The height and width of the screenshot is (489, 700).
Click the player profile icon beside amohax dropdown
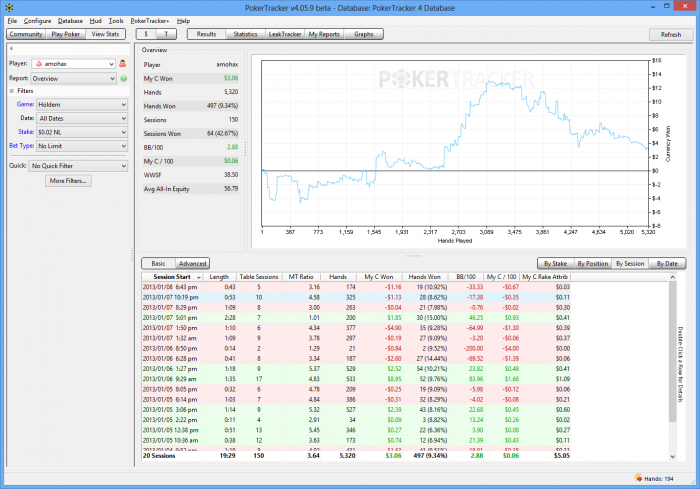coord(123,64)
